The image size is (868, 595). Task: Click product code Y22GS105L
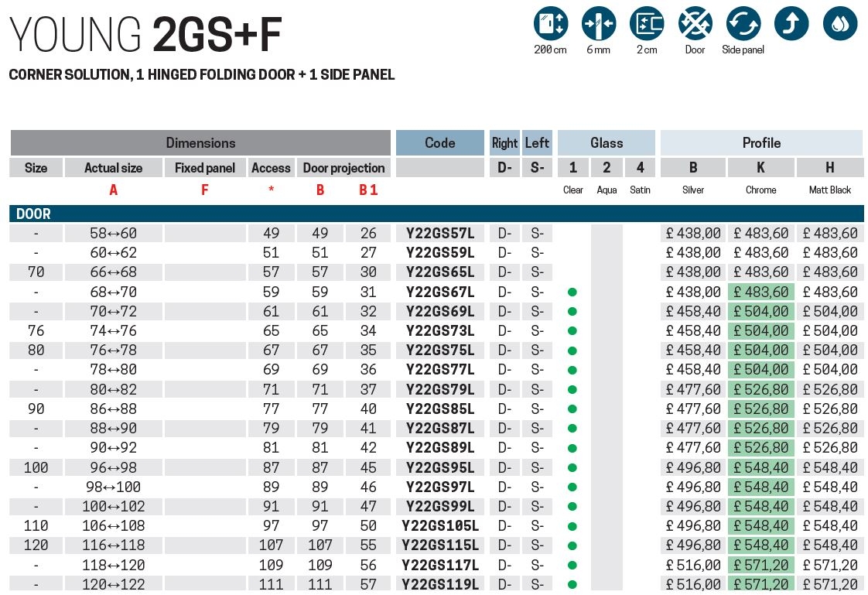click(x=439, y=526)
